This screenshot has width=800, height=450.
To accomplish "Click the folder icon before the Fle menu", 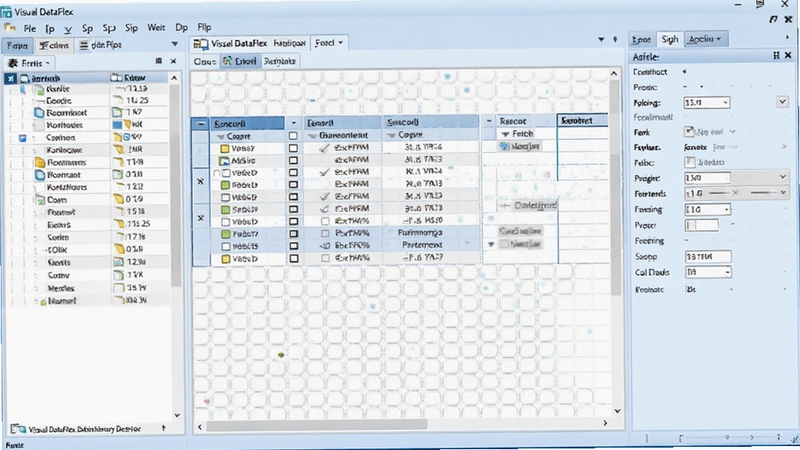I will 9,28.
